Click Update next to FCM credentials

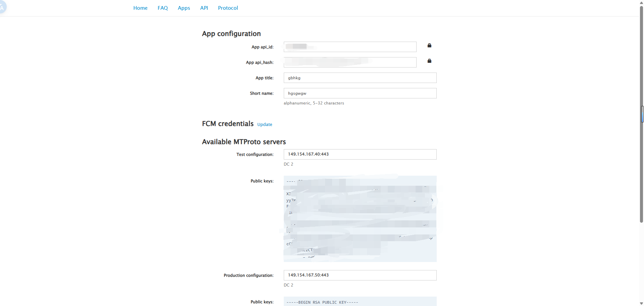(265, 124)
